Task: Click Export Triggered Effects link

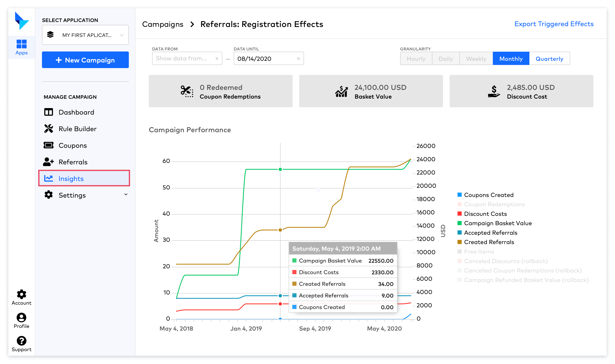Action: pyautogui.click(x=554, y=24)
